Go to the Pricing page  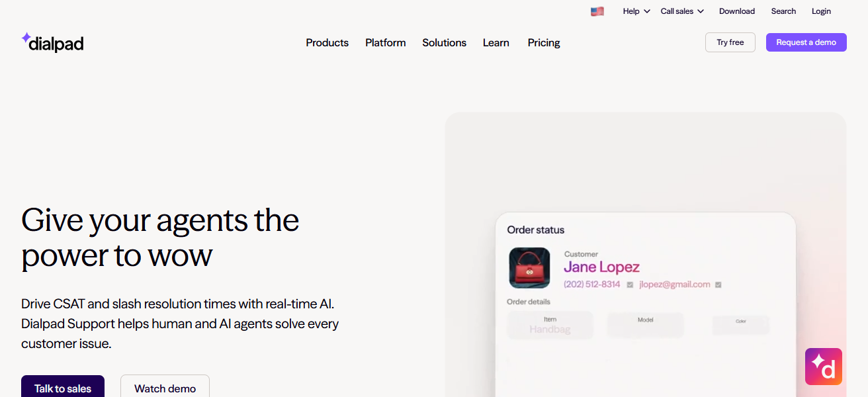[544, 42]
